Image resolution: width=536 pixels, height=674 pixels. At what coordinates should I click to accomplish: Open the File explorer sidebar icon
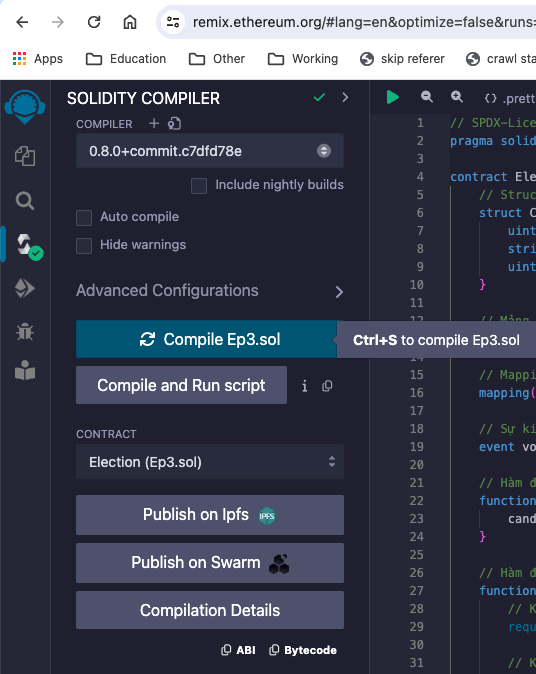coord(25,156)
